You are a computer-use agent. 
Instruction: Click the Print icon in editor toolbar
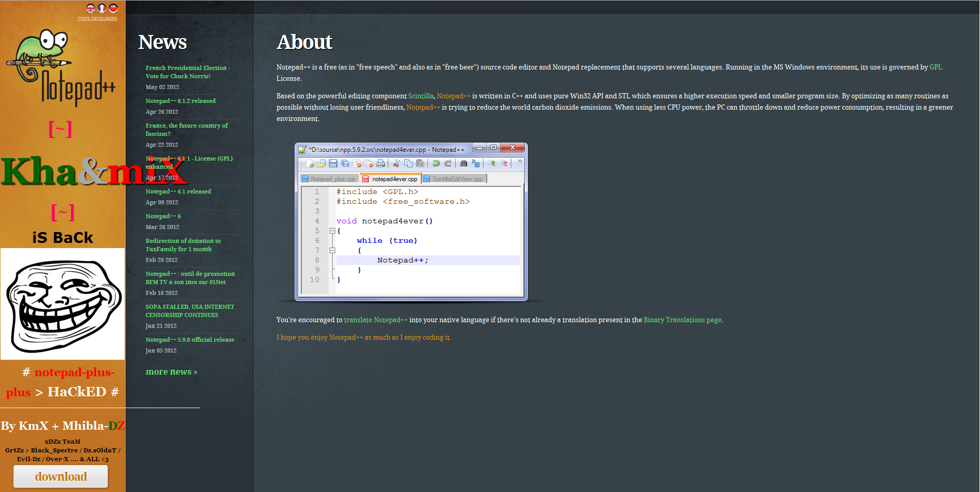[x=380, y=163]
